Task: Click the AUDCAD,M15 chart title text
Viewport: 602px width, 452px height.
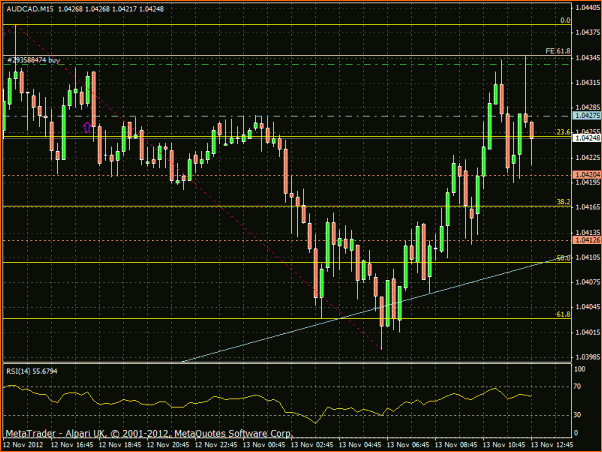Action: click(31, 9)
